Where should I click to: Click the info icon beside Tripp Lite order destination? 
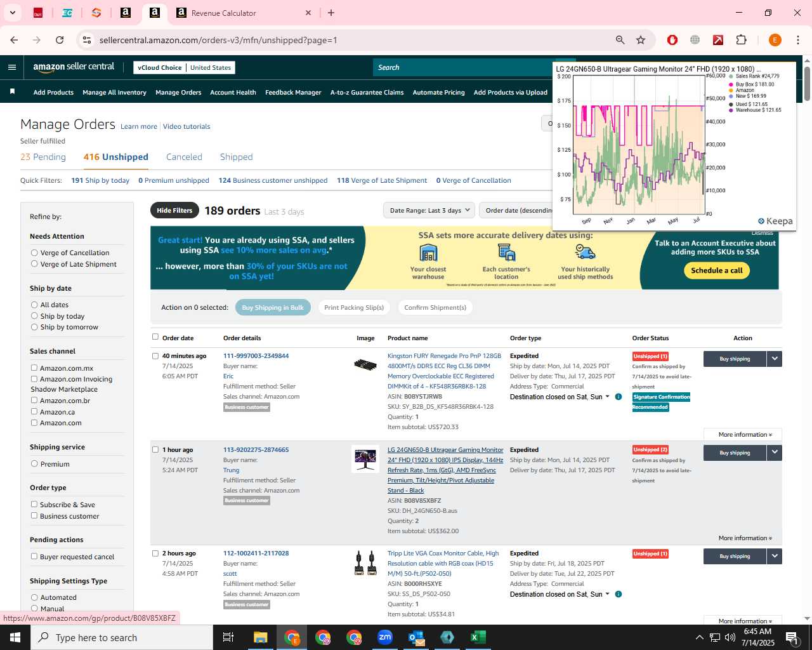tap(619, 594)
